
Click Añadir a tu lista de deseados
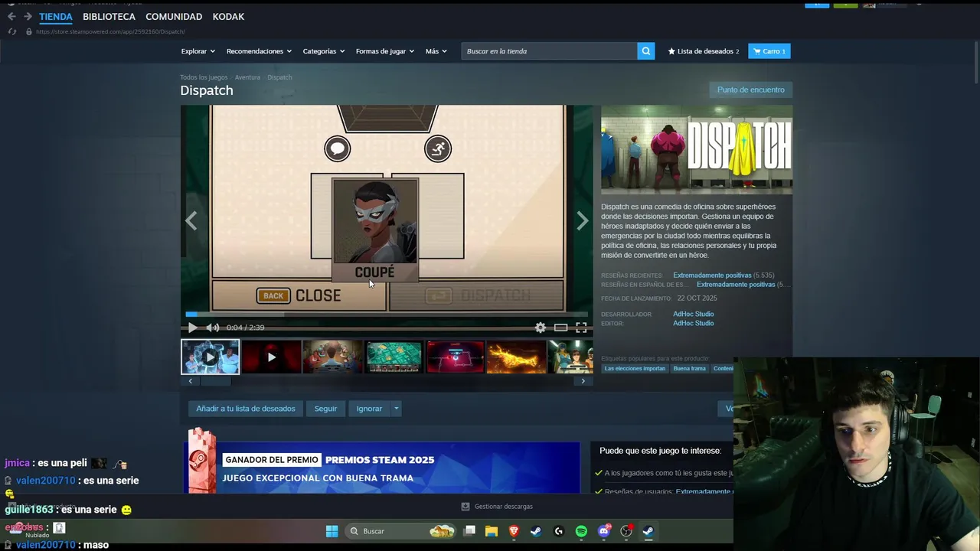pyautogui.click(x=245, y=409)
